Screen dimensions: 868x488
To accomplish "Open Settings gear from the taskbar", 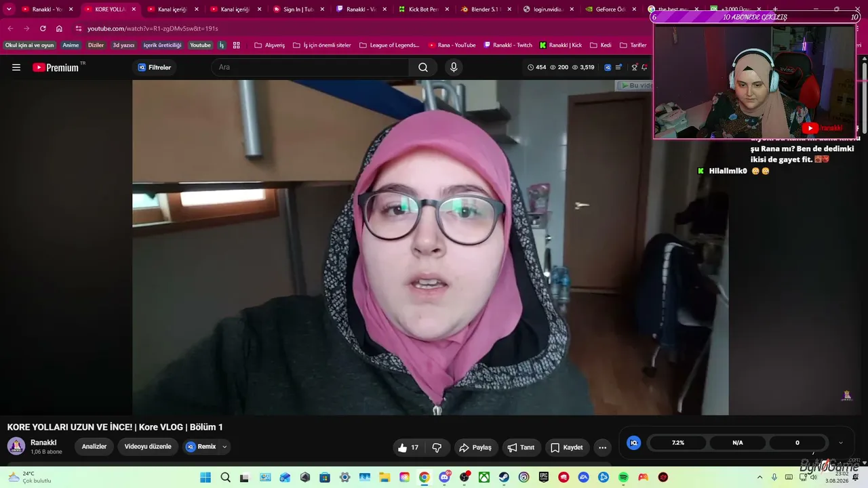I will 345,477.
